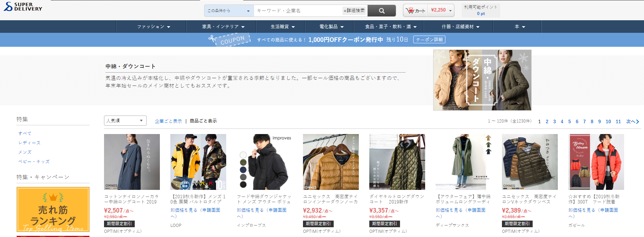Click the Super Delivery logo
Viewport: 644px width, 237px height.
coord(23,7)
